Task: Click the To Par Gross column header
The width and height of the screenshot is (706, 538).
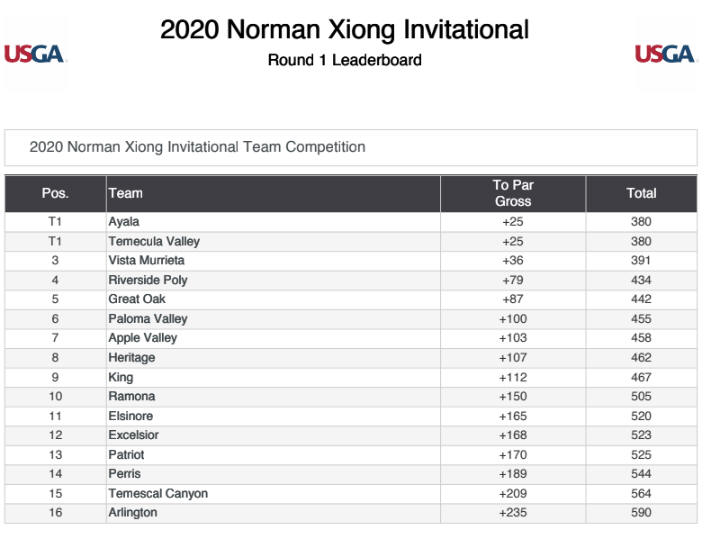Action: point(512,193)
